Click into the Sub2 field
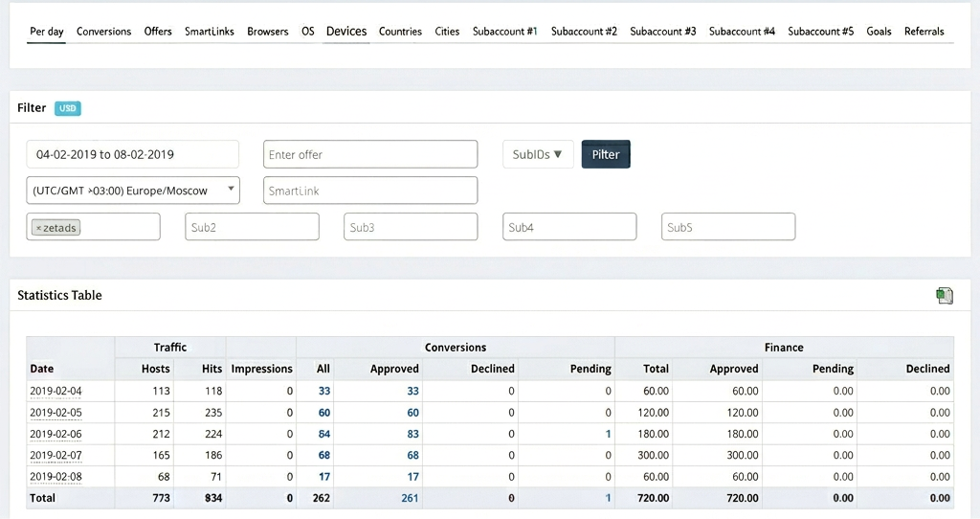This screenshot has width=980, height=519. [252, 227]
